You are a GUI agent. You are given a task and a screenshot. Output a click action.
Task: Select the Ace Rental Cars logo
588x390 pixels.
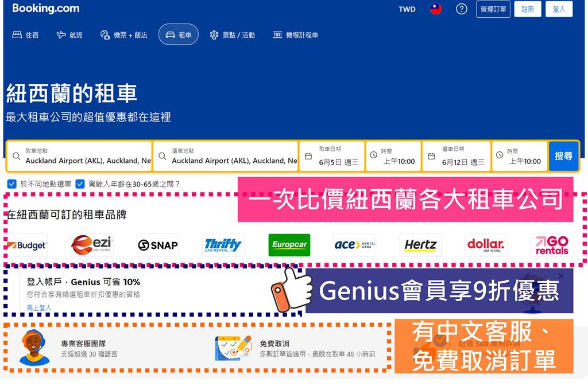[355, 245]
